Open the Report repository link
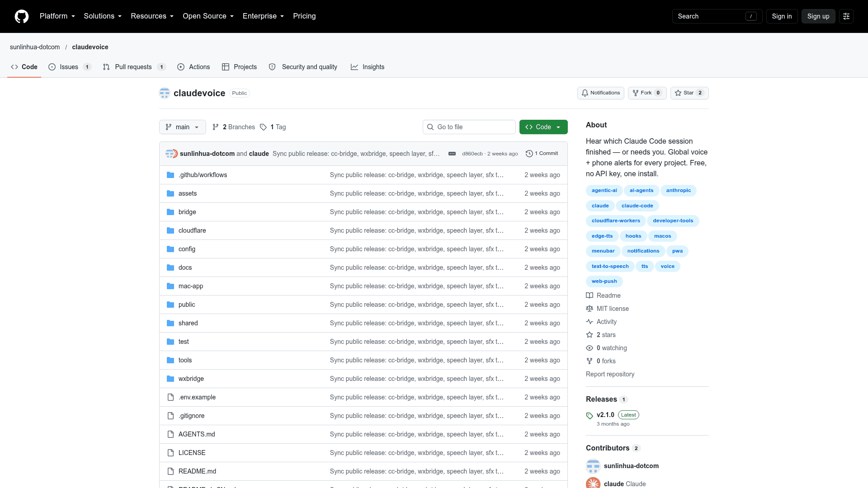 610,374
